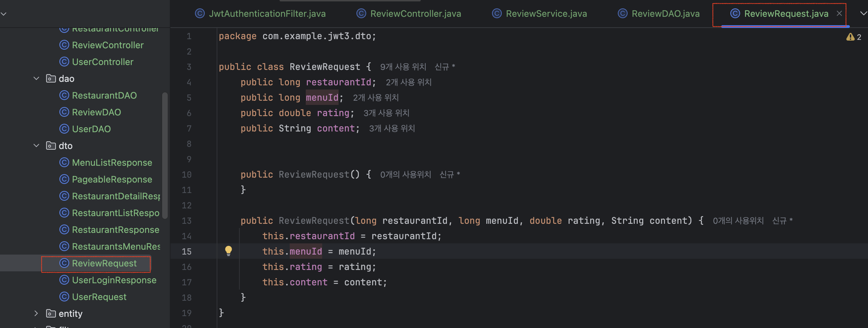Screen dimensions: 868x328
Task: Click the class icon beside PageableResponse
Action: [x=64, y=179]
